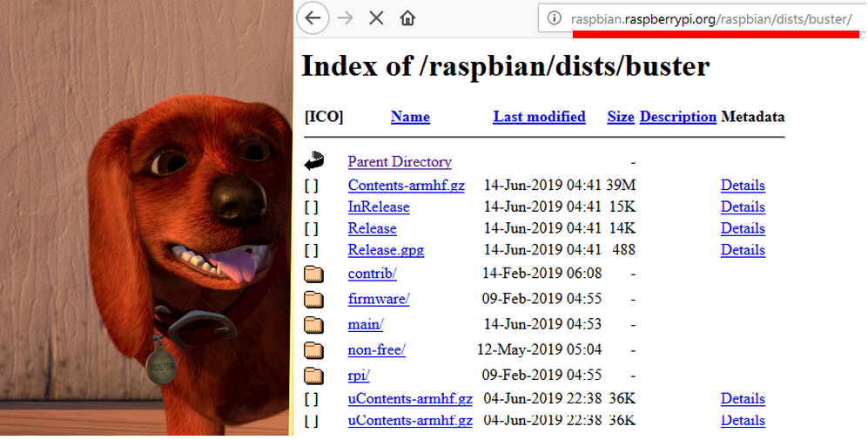The image size is (868, 440).
Task: Open the firmware/ directory
Action: click(379, 299)
